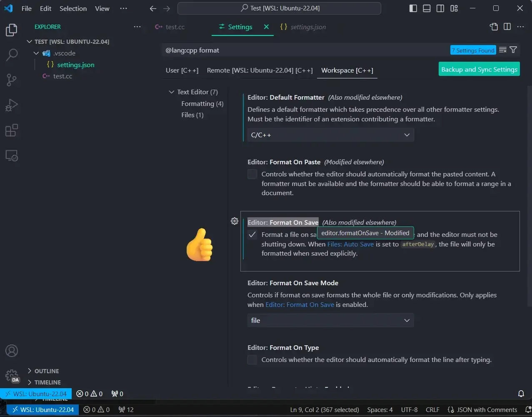Disable the Format On Save checkbox

coord(252,234)
